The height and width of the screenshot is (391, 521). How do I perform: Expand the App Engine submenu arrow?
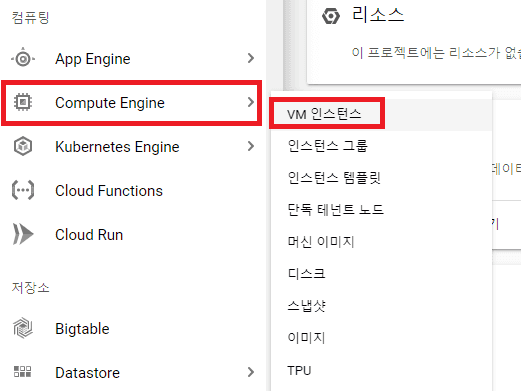(251, 58)
